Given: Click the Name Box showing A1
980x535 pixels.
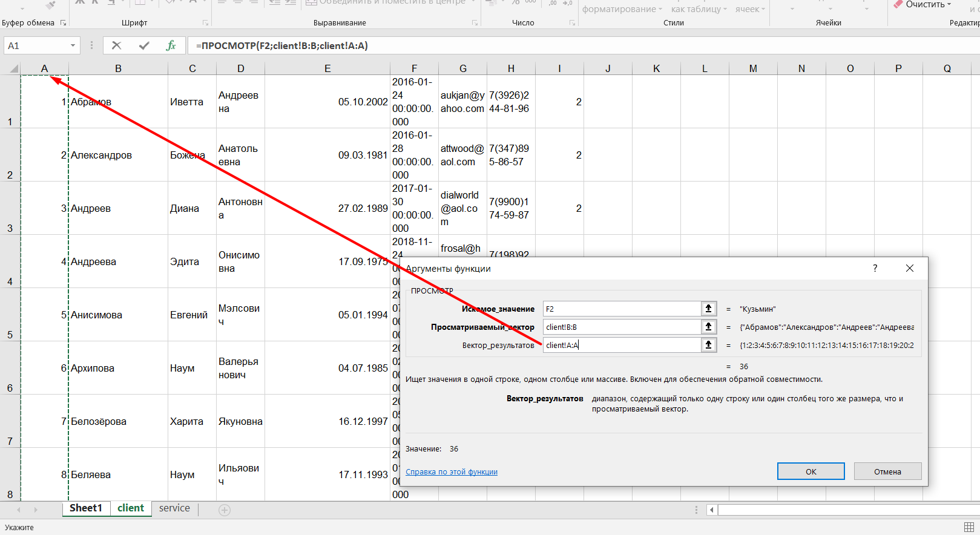Looking at the screenshot, I should click(x=36, y=45).
